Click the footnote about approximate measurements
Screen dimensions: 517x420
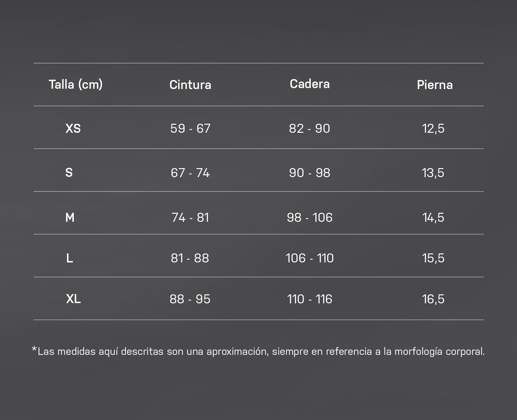(x=258, y=351)
